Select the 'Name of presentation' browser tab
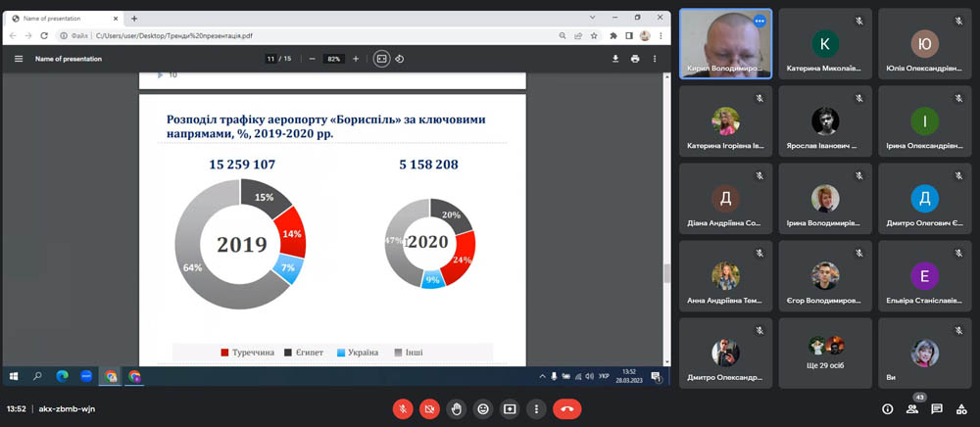980x427 pixels. 64,18
